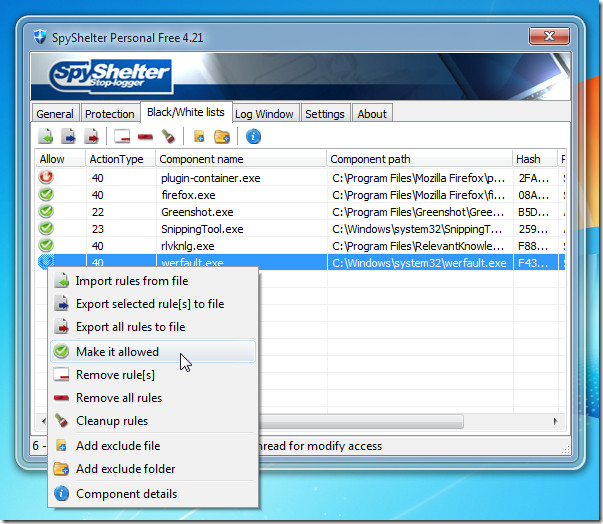Select the SnippingTool.exe component name
Image resolution: width=603 pixels, height=524 pixels.
pyautogui.click(x=202, y=229)
